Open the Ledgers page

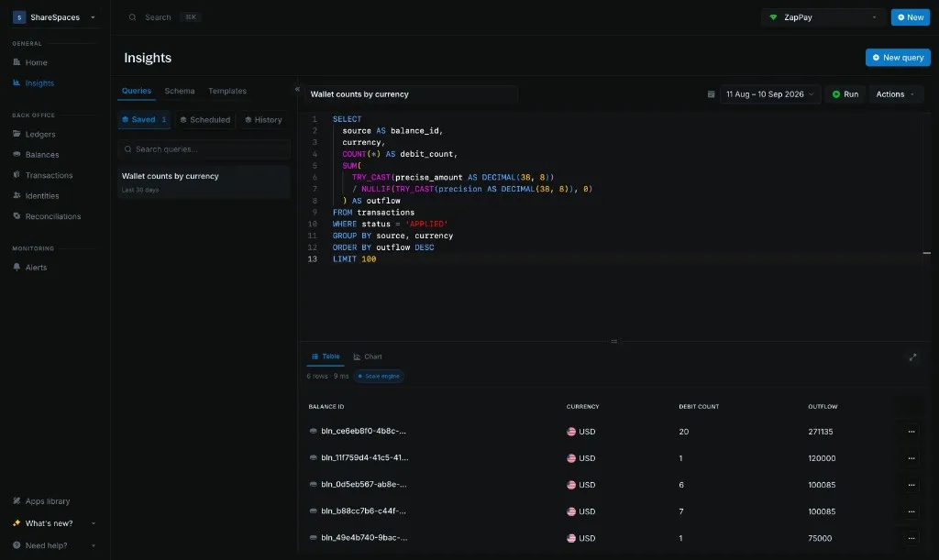(x=40, y=134)
